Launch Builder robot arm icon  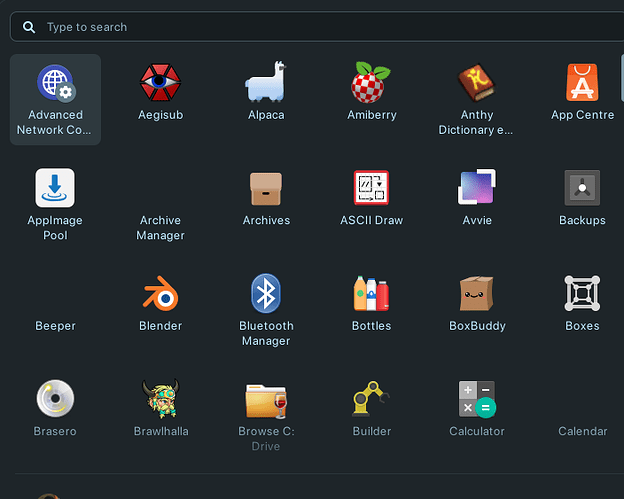click(371, 399)
